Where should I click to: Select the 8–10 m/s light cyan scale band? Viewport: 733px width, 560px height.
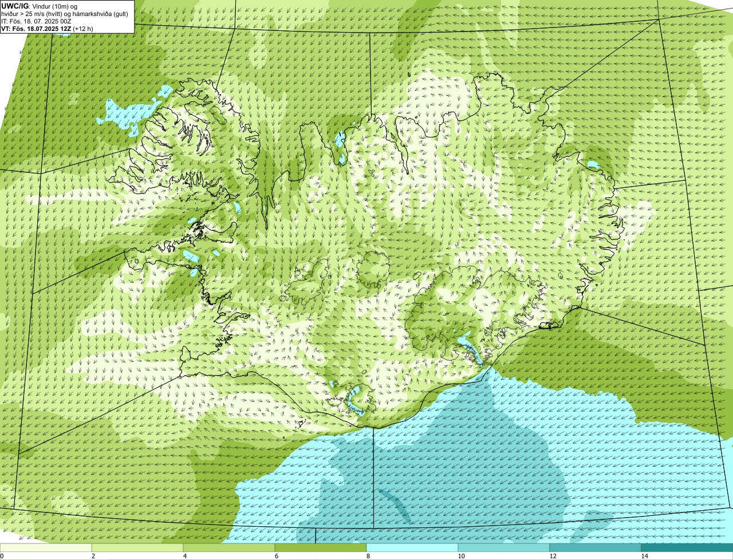pos(412,547)
